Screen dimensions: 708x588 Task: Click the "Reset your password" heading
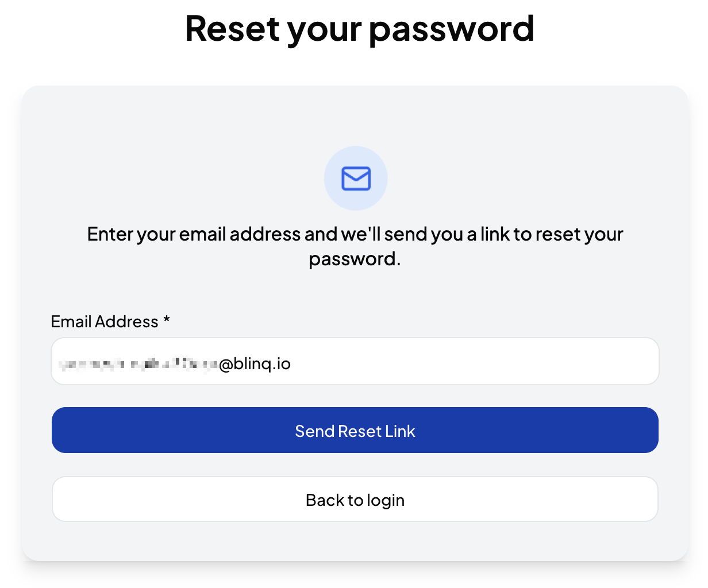[x=359, y=29]
